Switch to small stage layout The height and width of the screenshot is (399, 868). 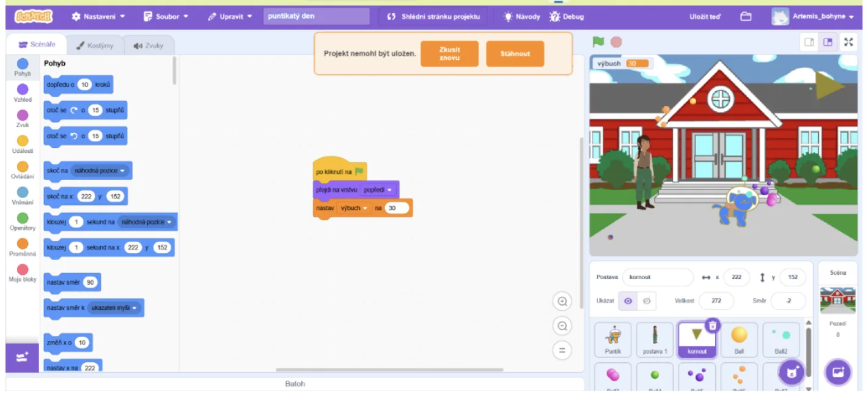point(809,42)
